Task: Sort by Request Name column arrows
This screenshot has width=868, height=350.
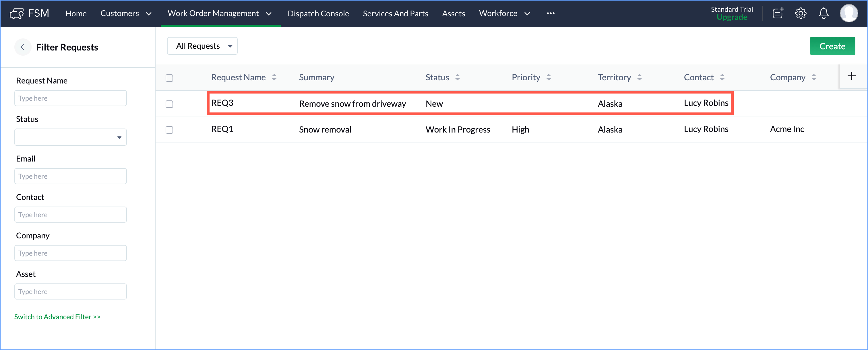Action: pyautogui.click(x=274, y=77)
